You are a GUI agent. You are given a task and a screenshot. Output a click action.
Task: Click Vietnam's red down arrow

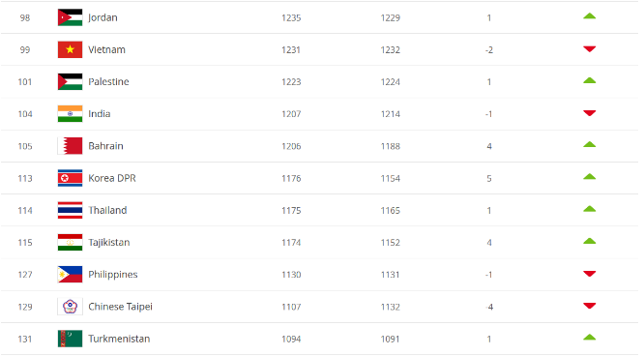(590, 49)
